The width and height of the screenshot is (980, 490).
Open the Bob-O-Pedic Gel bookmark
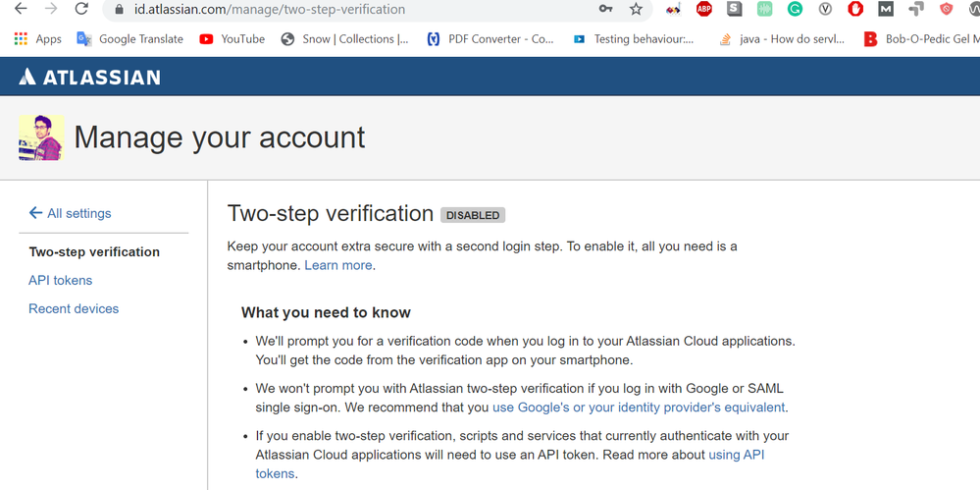coord(921,39)
